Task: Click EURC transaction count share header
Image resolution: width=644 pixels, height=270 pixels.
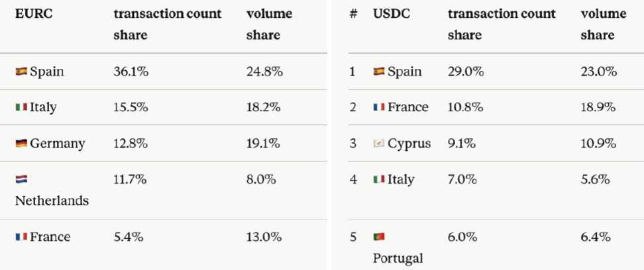Action: [167, 24]
